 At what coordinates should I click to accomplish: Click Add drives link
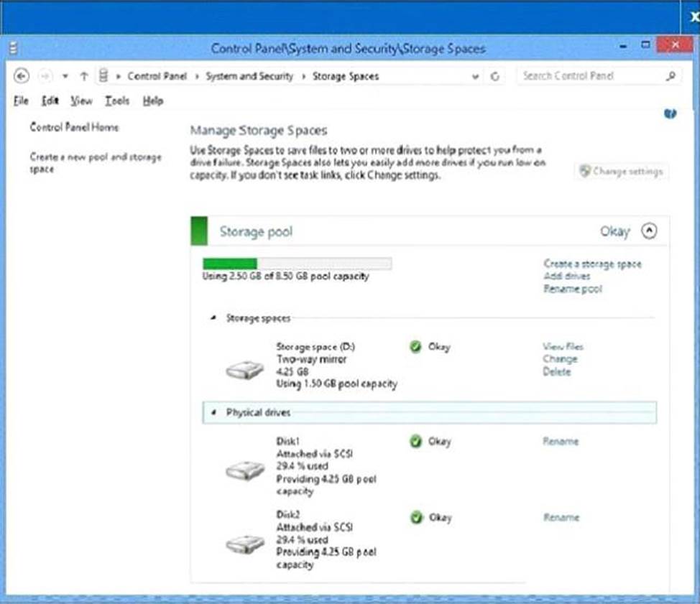[567, 277]
